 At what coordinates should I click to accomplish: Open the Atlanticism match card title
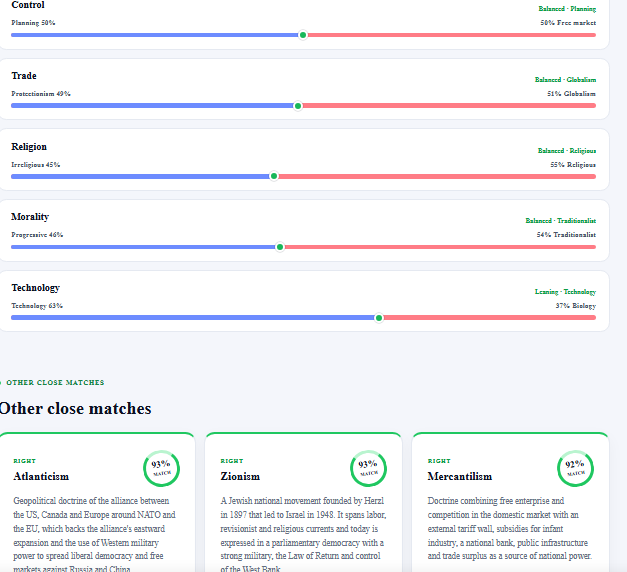tap(41, 476)
